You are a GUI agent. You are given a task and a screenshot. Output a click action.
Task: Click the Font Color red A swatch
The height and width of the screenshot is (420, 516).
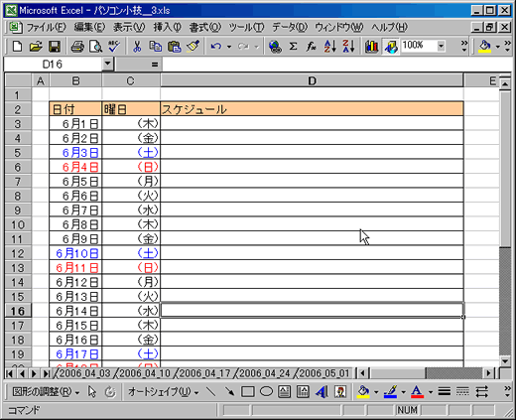pos(417,392)
